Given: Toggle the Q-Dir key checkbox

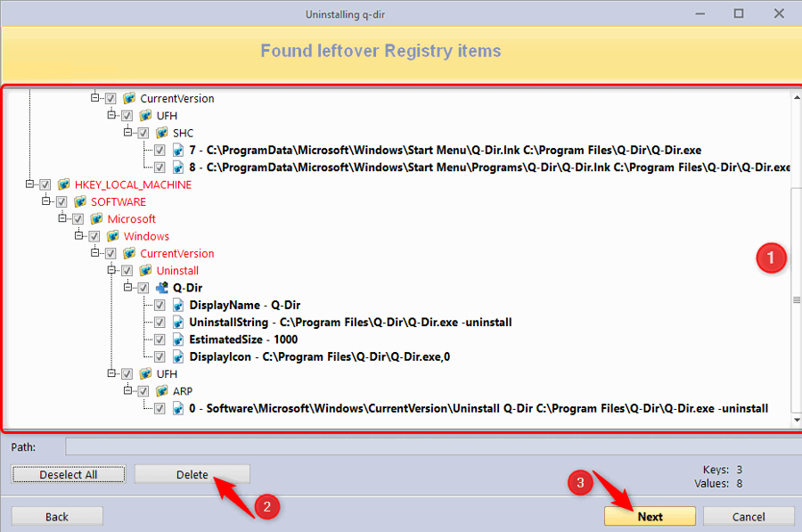Looking at the screenshot, I should point(143,288).
